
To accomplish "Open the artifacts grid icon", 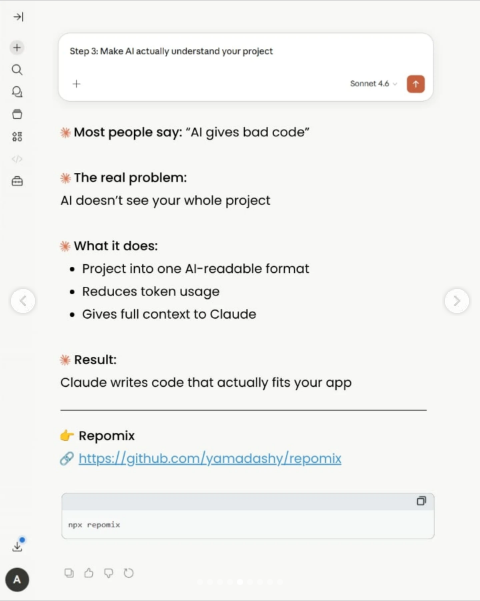I will click(x=17, y=136).
